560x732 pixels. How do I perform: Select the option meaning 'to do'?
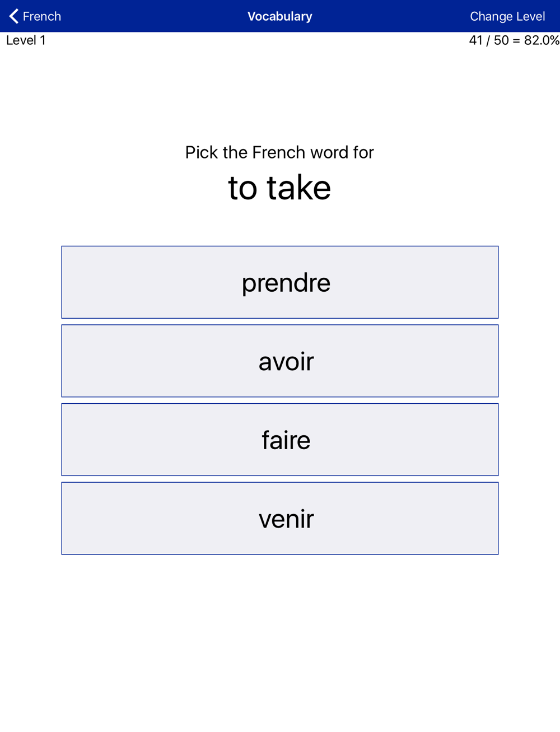point(280,440)
